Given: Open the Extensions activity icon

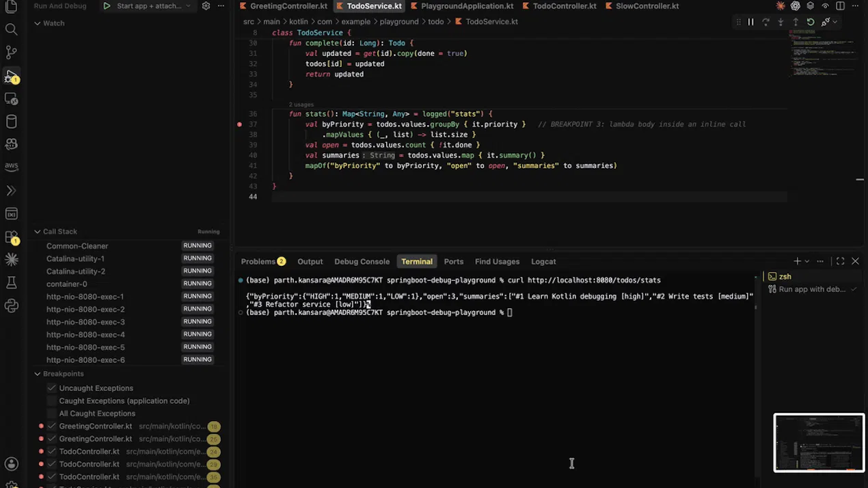Looking at the screenshot, I should [11, 237].
